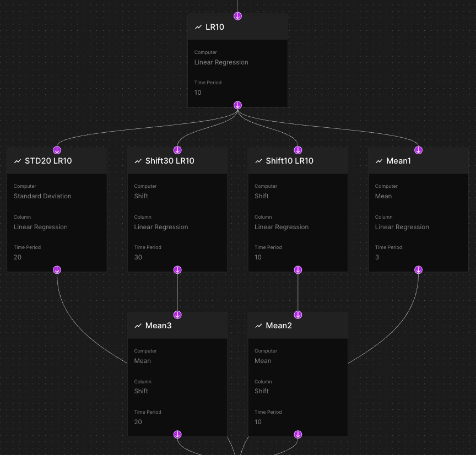Click Time Period value 3 in Mean1
Viewport: 476px width, 455px height.
click(x=377, y=257)
